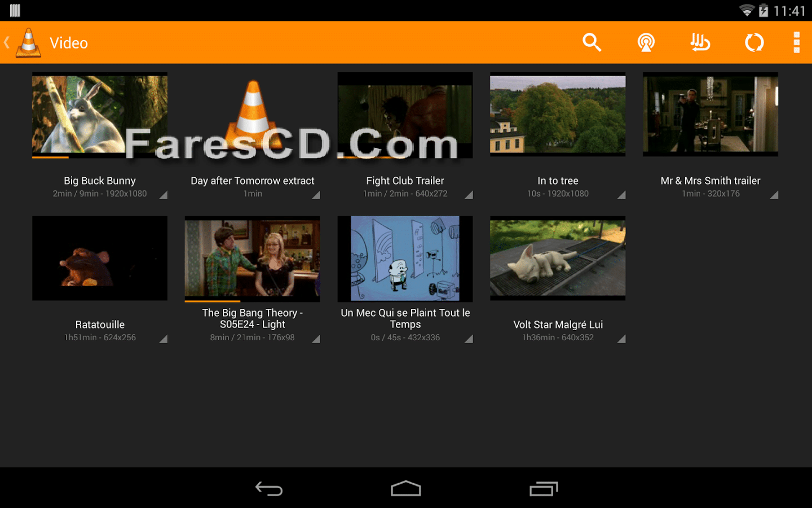The image size is (812, 508).
Task: Play Un Mec Qui se Plaint thumbnail
Action: click(x=405, y=259)
